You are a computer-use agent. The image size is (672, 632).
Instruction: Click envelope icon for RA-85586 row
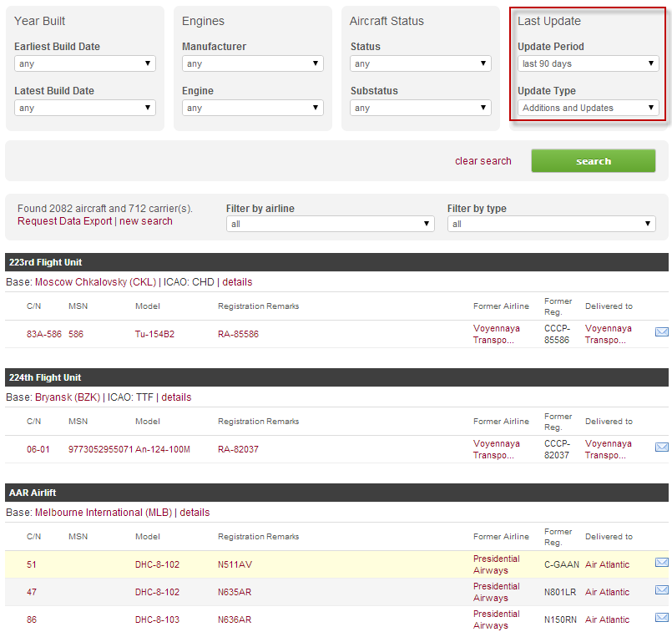[x=661, y=332]
